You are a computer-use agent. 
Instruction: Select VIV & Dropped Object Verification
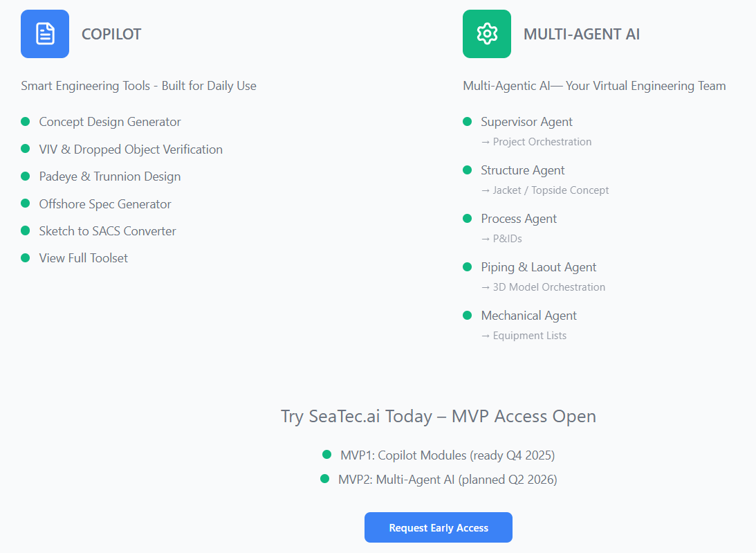click(131, 149)
